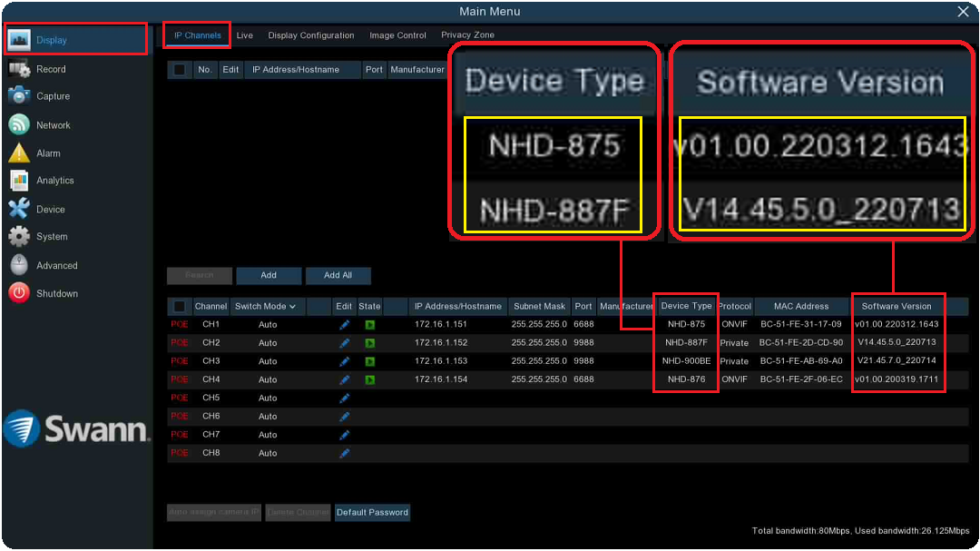Click the Shutdown power icon
The height and width of the screenshot is (551, 980).
pos(19,293)
